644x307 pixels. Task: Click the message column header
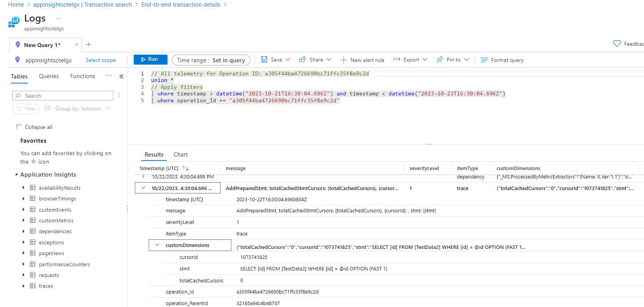236,168
